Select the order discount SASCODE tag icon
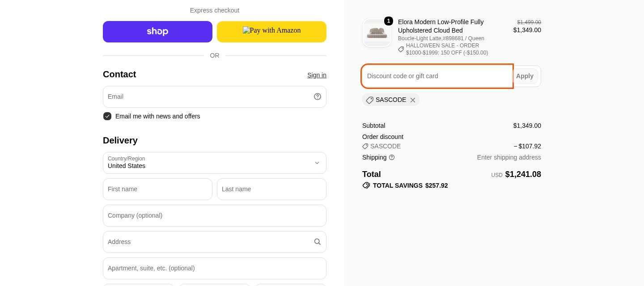The height and width of the screenshot is (286, 644). [365, 146]
